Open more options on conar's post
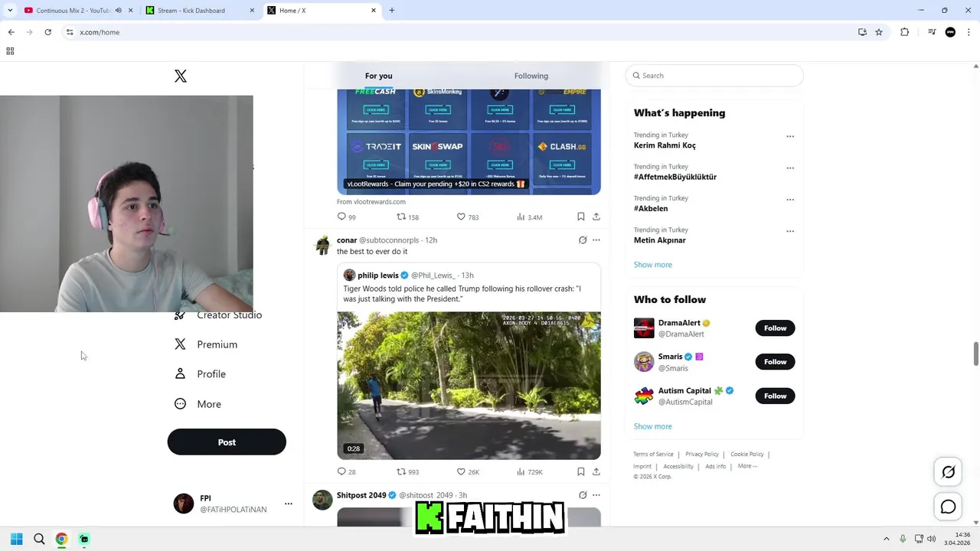 596,240
